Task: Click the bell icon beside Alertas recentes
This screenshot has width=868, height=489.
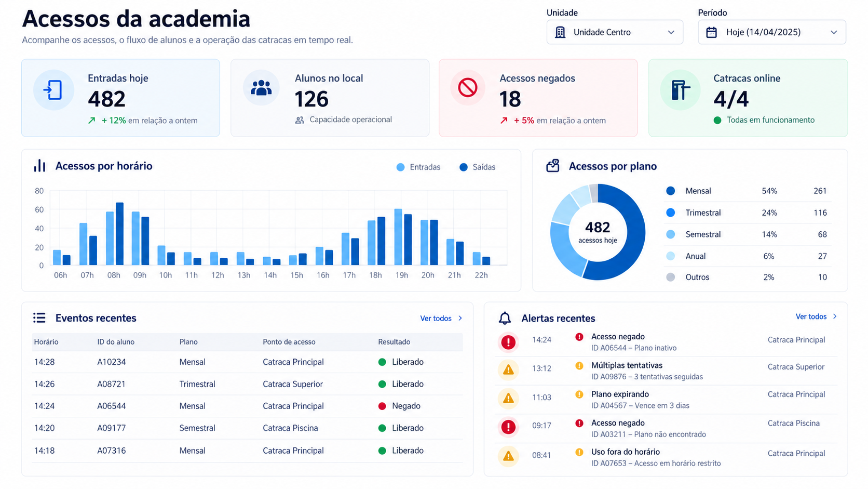Action: pos(505,318)
